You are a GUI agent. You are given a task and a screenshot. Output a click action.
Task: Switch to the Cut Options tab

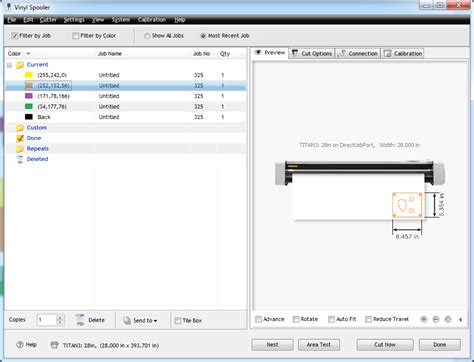[x=312, y=53]
